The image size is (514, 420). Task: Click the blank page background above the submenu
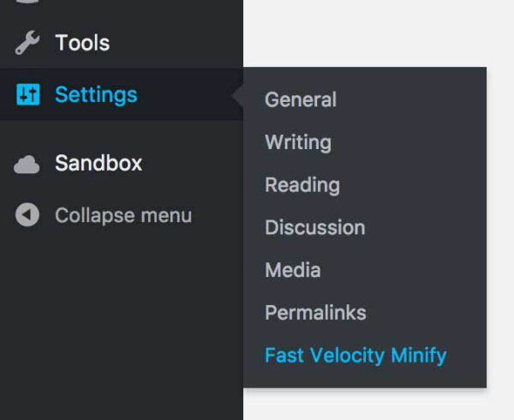point(377,34)
